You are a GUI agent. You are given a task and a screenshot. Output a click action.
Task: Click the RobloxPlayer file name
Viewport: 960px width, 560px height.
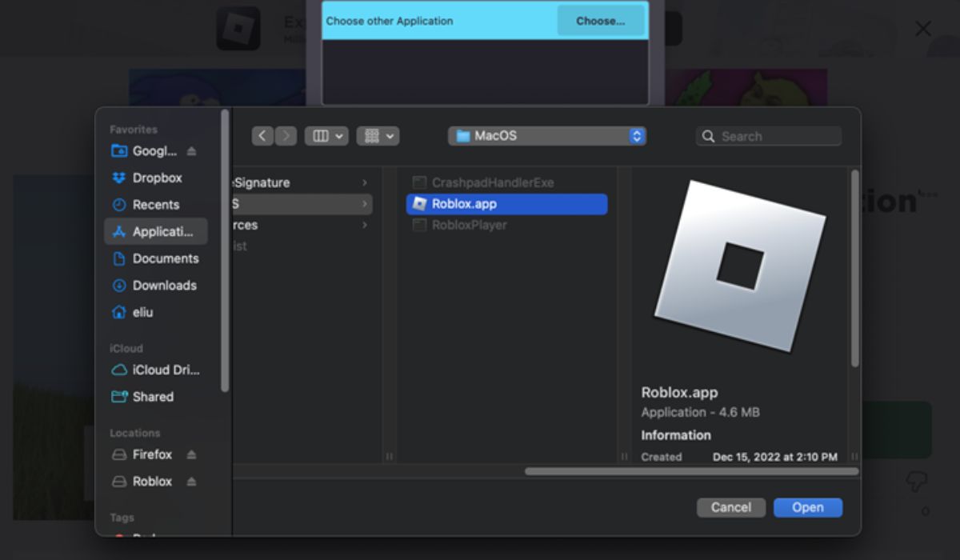[x=470, y=226]
